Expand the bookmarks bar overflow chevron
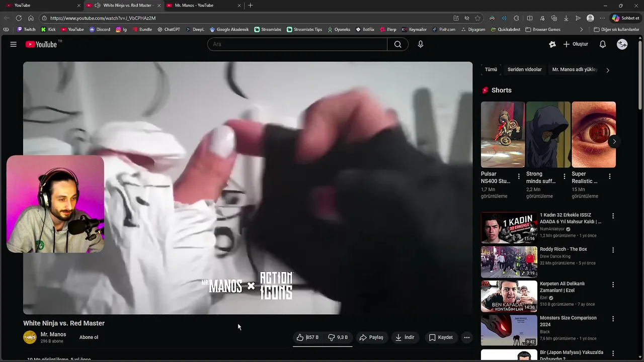The height and width of the screenshot is (362, 644). tap(582, 30)
